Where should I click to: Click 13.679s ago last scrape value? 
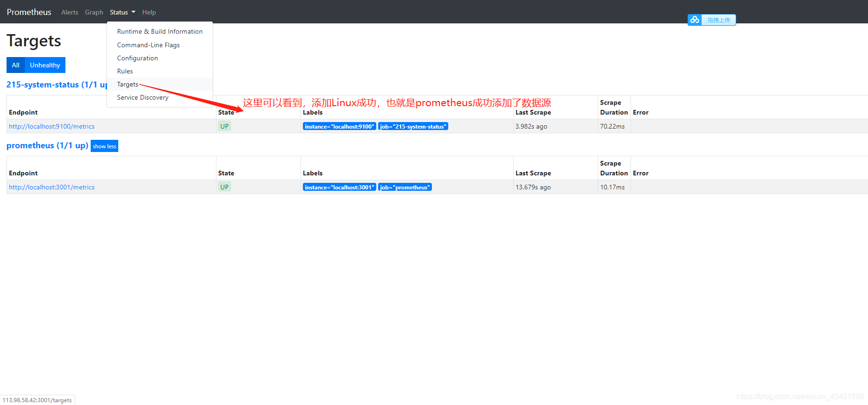(x=533, y=187)
